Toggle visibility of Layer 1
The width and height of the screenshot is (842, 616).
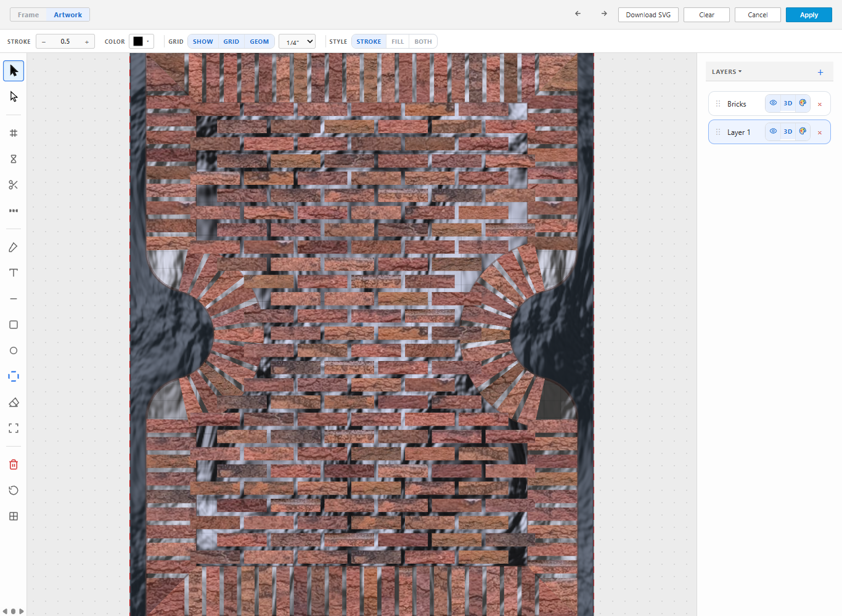pos(773,131)
